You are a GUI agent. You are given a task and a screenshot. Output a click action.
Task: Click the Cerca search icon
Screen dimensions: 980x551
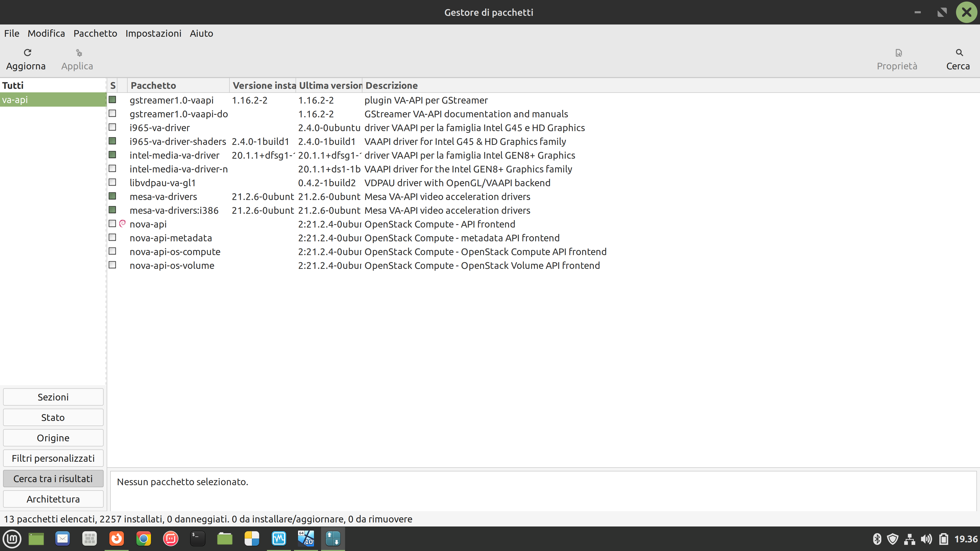tap(959, 53)
